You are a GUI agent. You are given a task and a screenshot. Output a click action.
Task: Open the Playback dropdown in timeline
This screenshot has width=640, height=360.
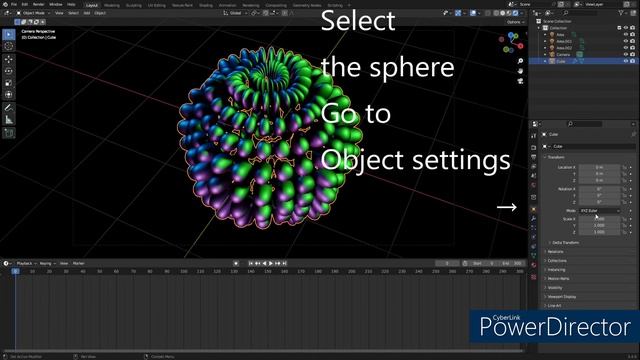[26, 263]
